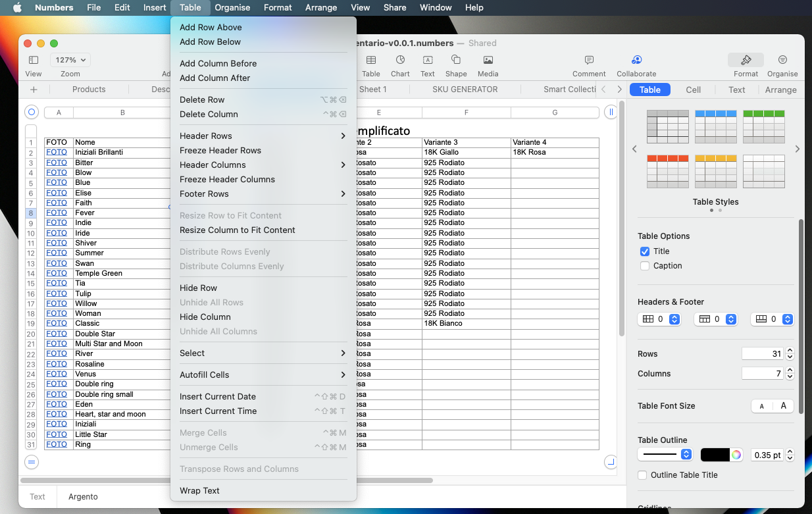Switch to the Cell tab in sidebar
Screen dimensions: 812x514
point(694,90)
